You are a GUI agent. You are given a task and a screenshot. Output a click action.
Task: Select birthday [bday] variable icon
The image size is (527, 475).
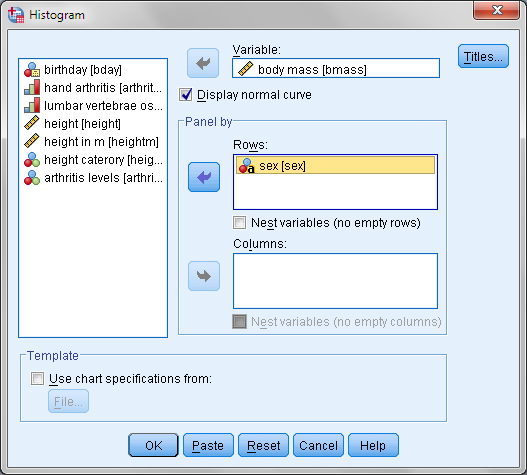(x=32, y=70)
